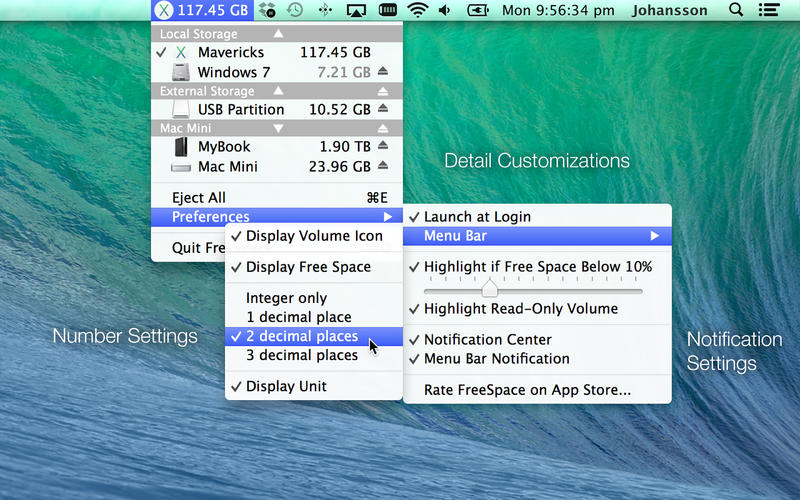
Task: Uncheck Highlight Read-Only Volume
Action: tap(520, 309)
